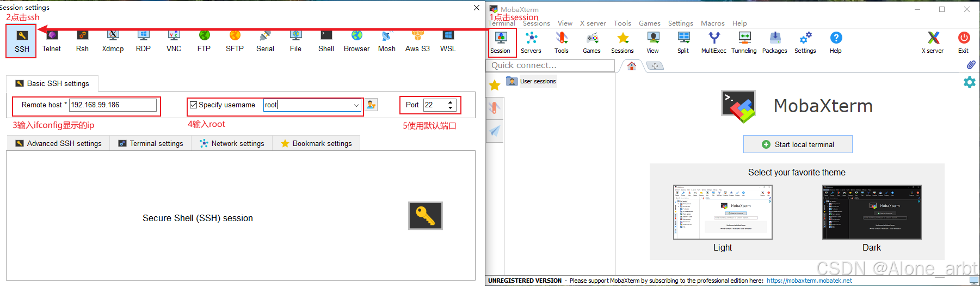
Task: Open the Terminal settings tab
Action: click(x=151, y=143)
